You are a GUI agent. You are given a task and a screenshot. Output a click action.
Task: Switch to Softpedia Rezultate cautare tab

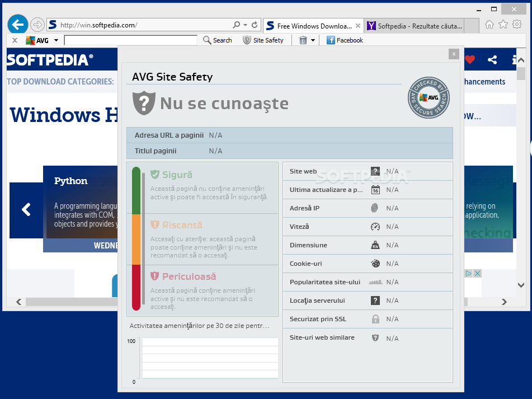coord(415,26)
